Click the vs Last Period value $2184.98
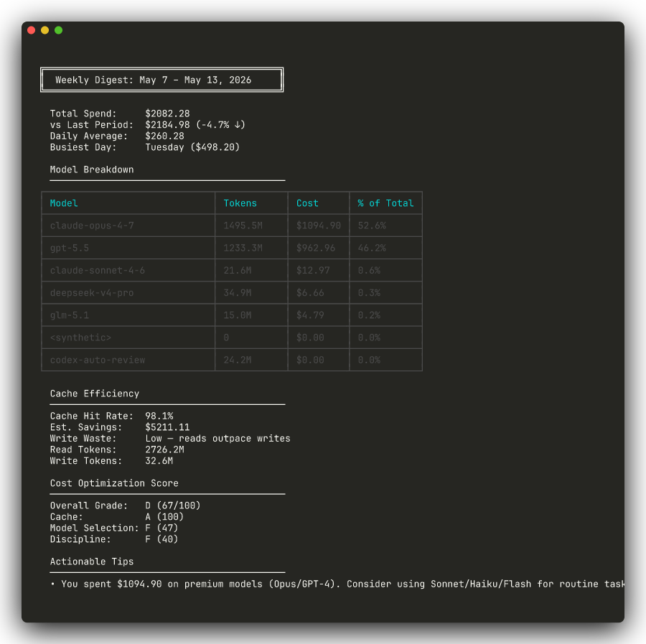 click(x=167, y=125)
